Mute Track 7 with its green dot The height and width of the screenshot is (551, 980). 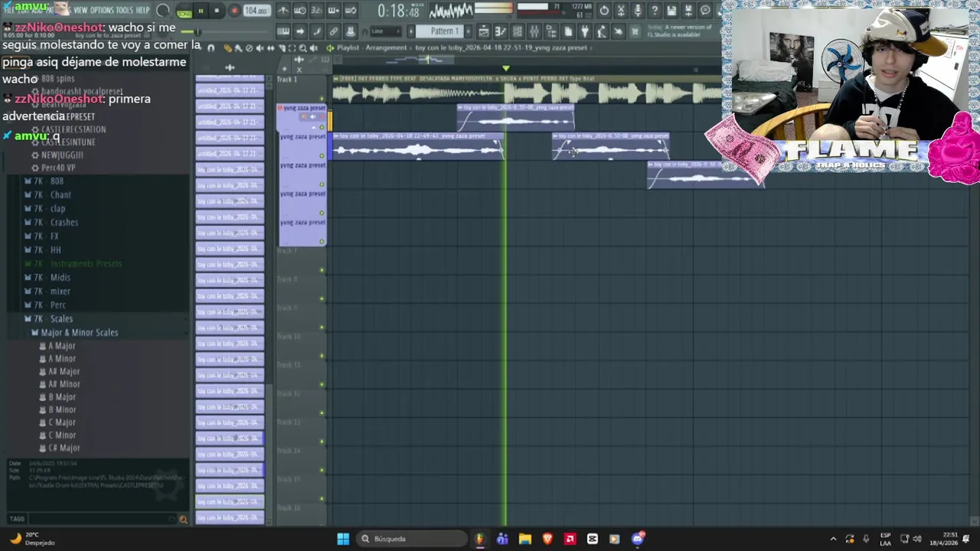pos(322,270)
